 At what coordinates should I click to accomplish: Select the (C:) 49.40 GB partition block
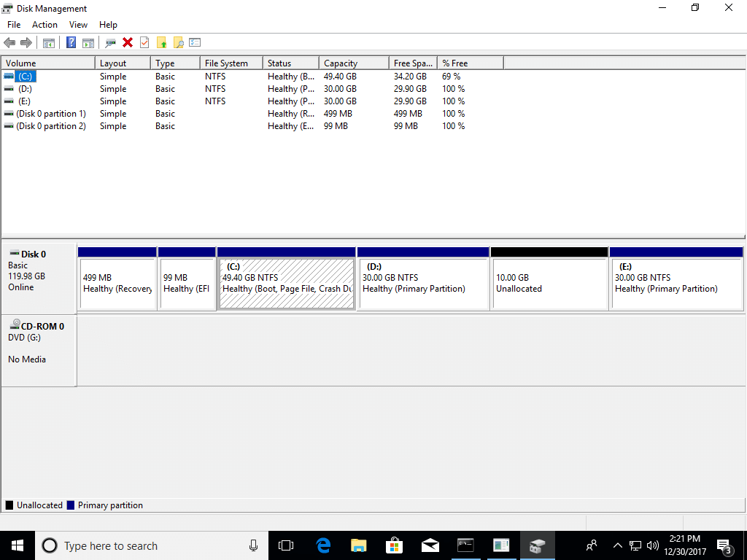tap(286, 279)
